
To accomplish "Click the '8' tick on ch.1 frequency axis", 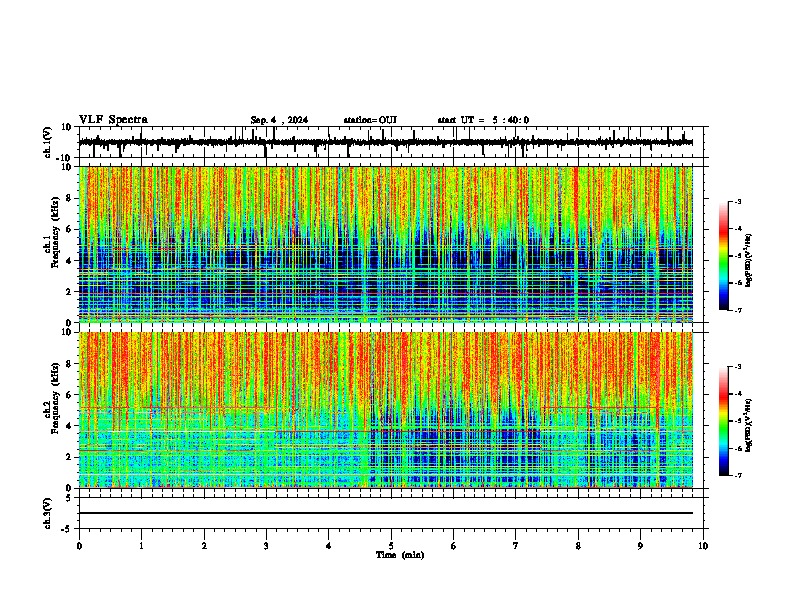I will 70,198.
